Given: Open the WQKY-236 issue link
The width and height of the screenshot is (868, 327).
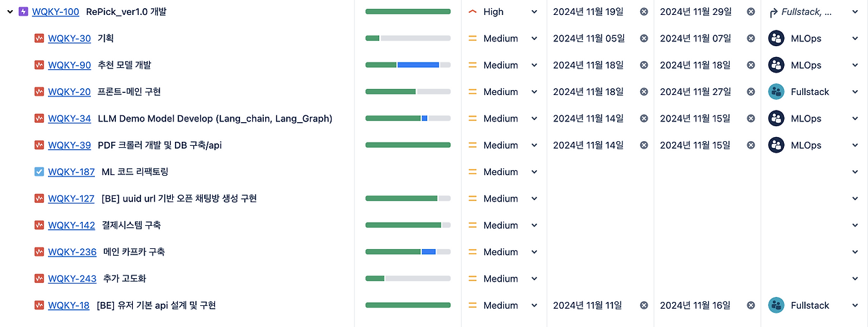Looking at the screenshot, I should (73, 252).
